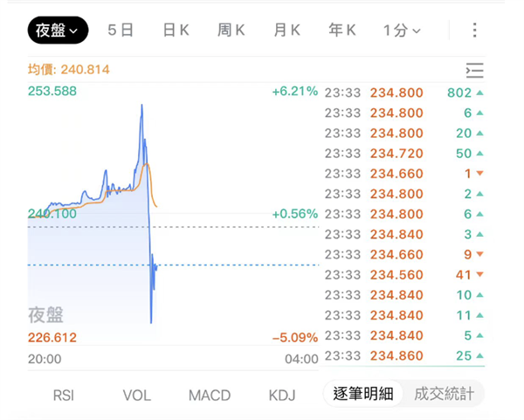
Task: Click the green up arrow next to 802
Action: click(479, 93)
